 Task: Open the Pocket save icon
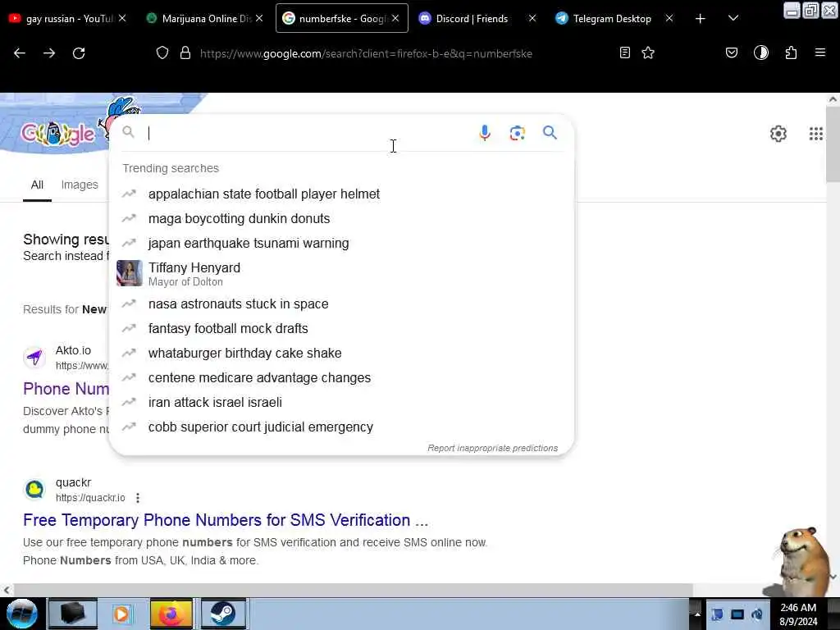pyautogui.click(x=732, y=52)
